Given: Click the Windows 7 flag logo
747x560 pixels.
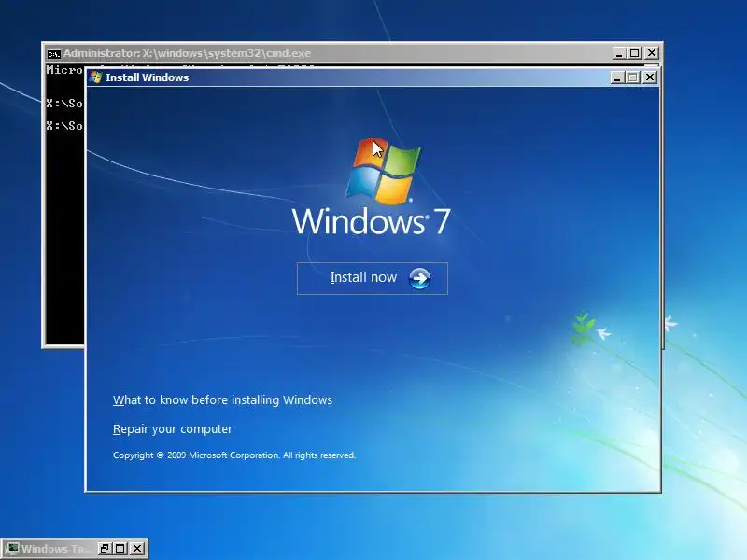Looking at the screenshot, I should pyautogui.click(x=384, y=171).
